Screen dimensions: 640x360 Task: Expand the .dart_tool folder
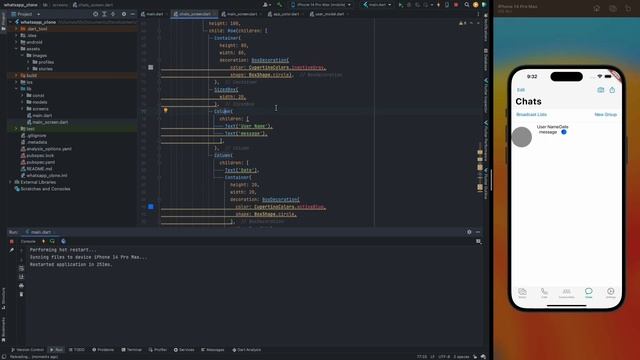tap(16, 29)
